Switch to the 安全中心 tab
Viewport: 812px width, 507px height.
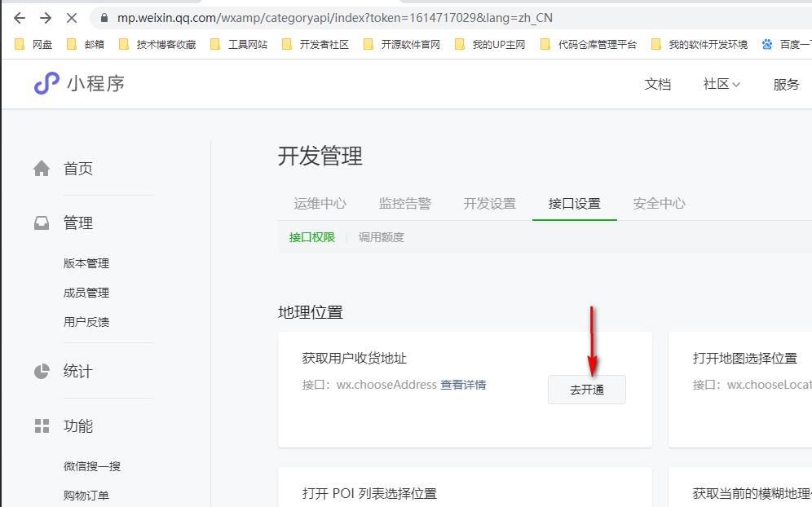659,205
